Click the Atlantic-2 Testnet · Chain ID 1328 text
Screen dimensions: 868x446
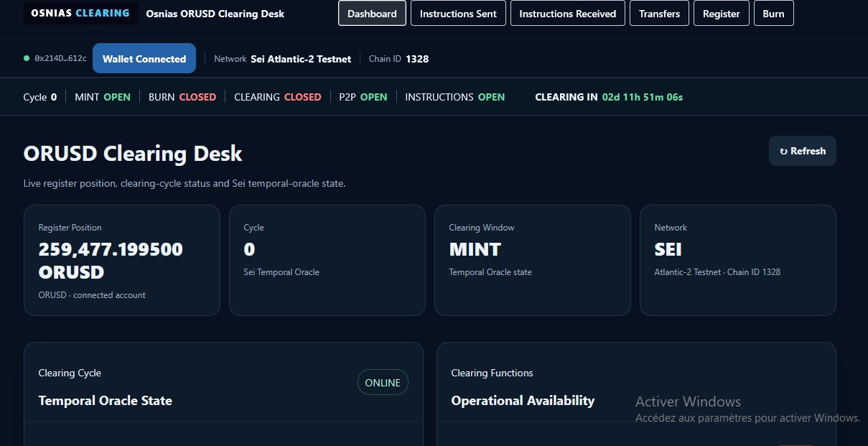pyautogui.click(x=717, y=272)
